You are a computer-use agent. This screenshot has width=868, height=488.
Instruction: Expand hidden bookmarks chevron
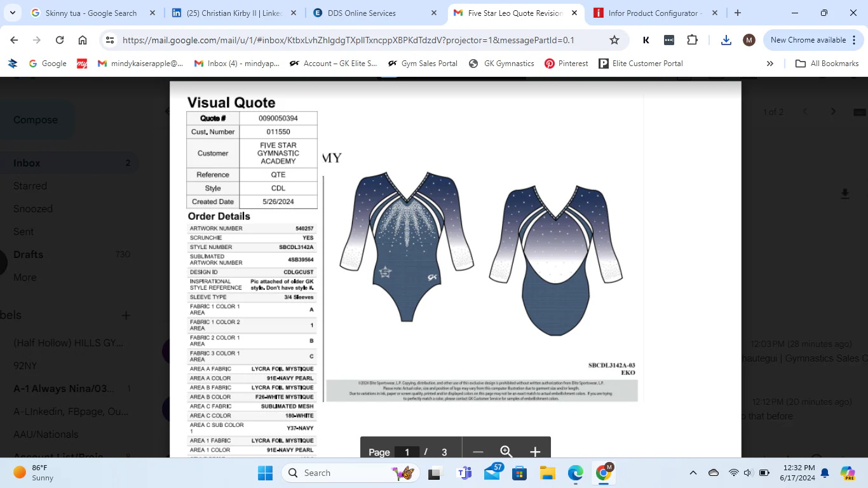pos(770,64)
